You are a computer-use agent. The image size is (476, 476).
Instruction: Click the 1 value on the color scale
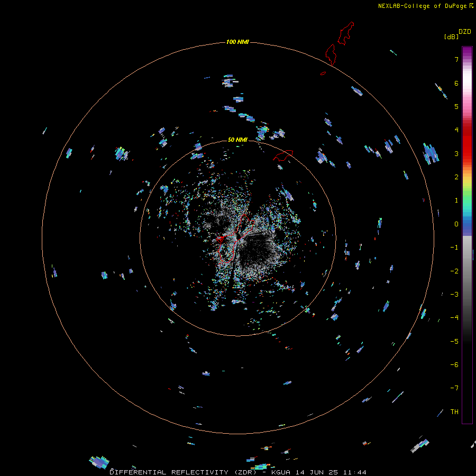click(456, 200)
